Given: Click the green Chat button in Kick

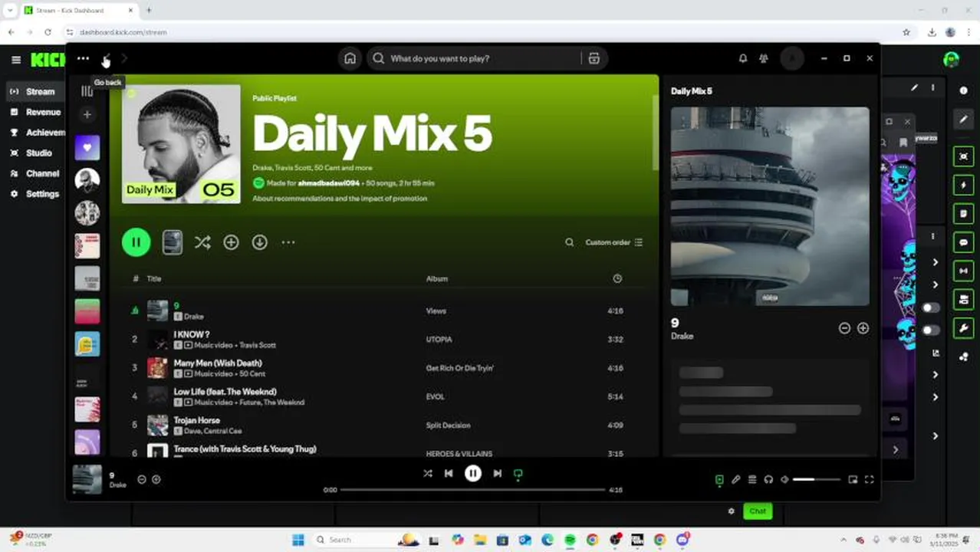Looking at the screenshot, I should pos(758,511).
